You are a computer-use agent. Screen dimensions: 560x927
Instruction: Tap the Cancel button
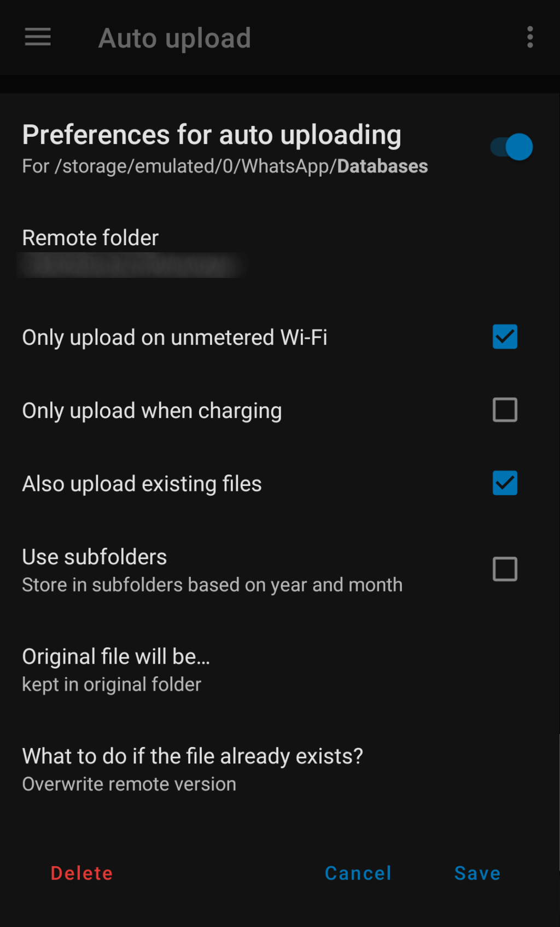pyautogui.click(x=358, y=873)
